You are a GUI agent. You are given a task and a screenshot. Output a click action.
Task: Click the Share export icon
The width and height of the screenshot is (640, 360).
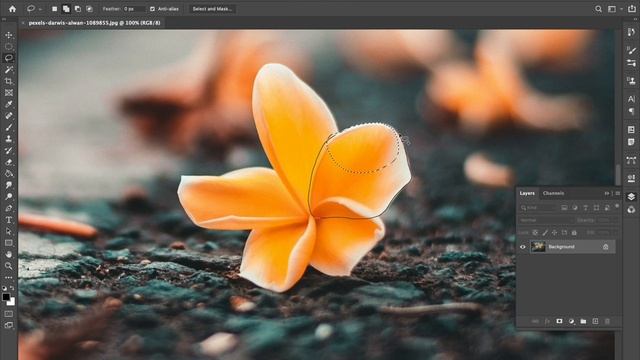coord(631,9)
